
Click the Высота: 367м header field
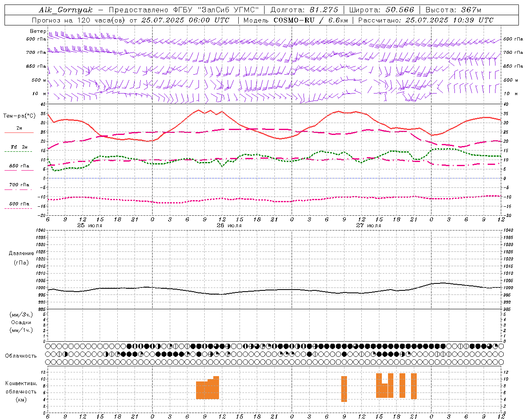coord(453,10)
